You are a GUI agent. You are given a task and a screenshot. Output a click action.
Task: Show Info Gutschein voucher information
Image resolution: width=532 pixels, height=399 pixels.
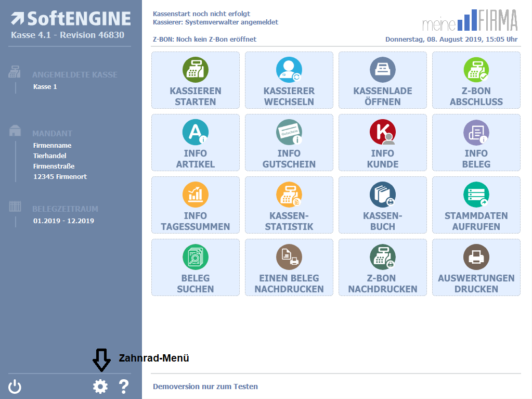289,143
